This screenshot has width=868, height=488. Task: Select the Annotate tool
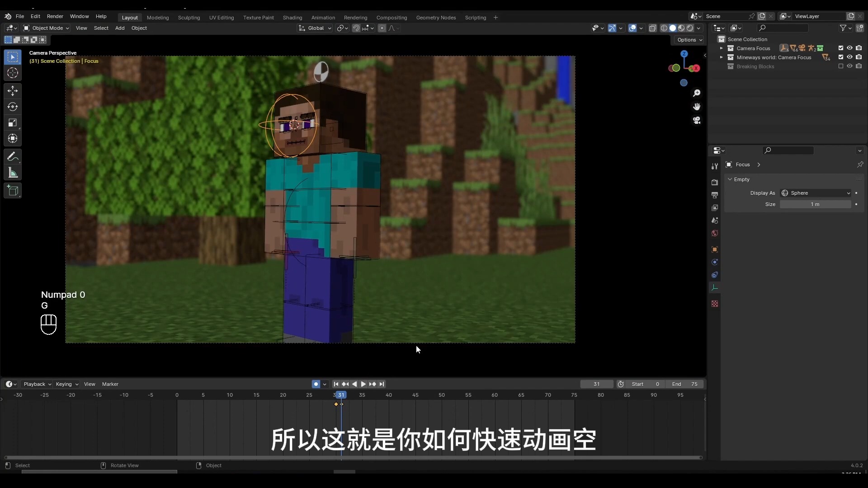click(13, 157)
